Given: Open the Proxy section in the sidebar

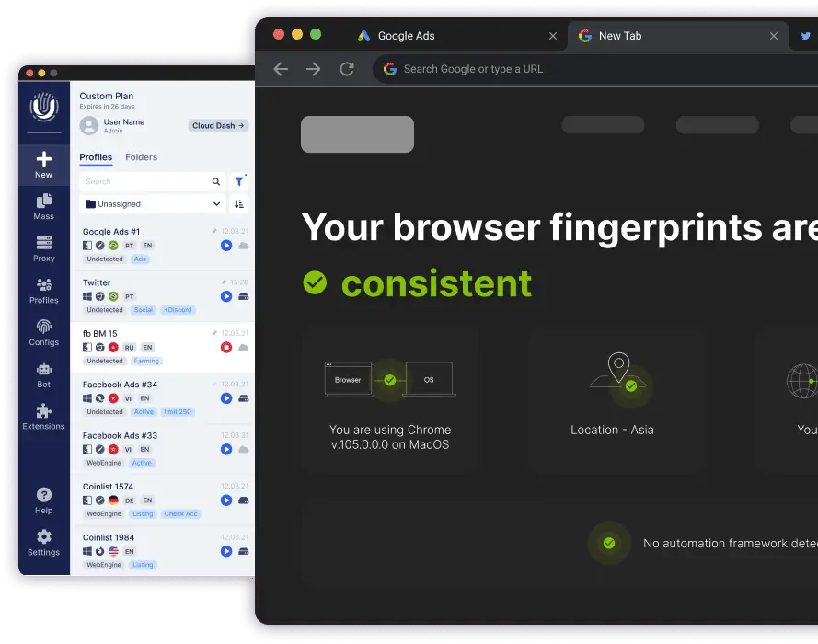Looking at the screenshot, I should [43, 244].
